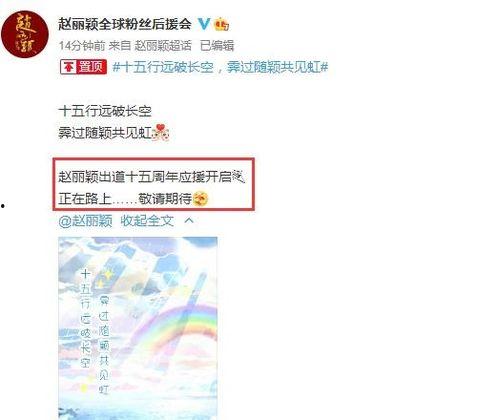Image resolution: width=499 pixels, height=420 pixels.
Task: Click the text 正在路上……敬请期待
Action: pos(125,199)
